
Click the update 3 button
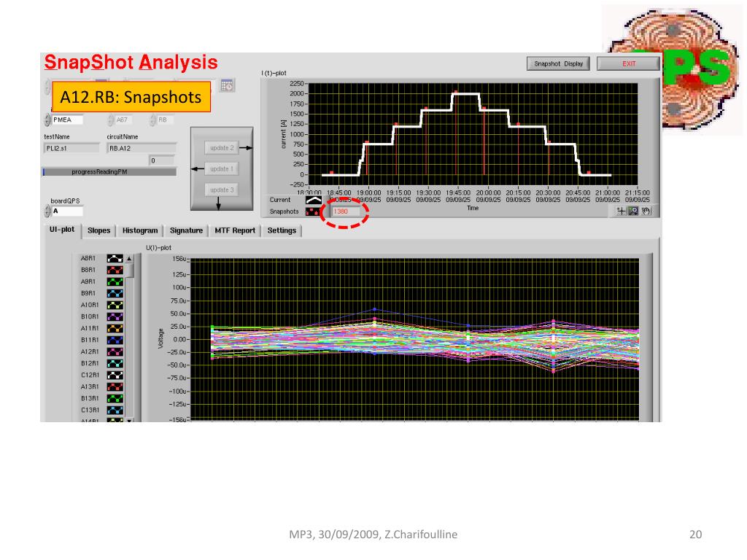(x=222, y=190)
